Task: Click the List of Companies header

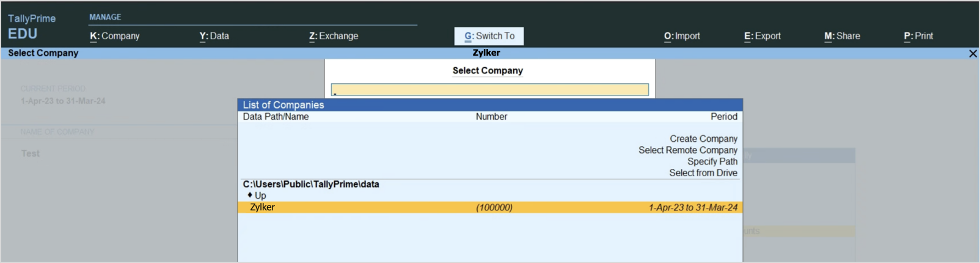Action: coord(283,105)
